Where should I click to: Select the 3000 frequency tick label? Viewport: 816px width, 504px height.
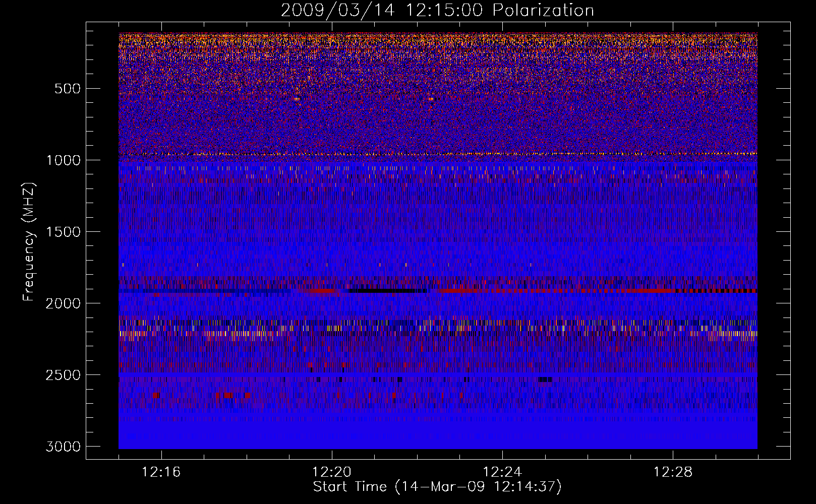click(63, 447)
